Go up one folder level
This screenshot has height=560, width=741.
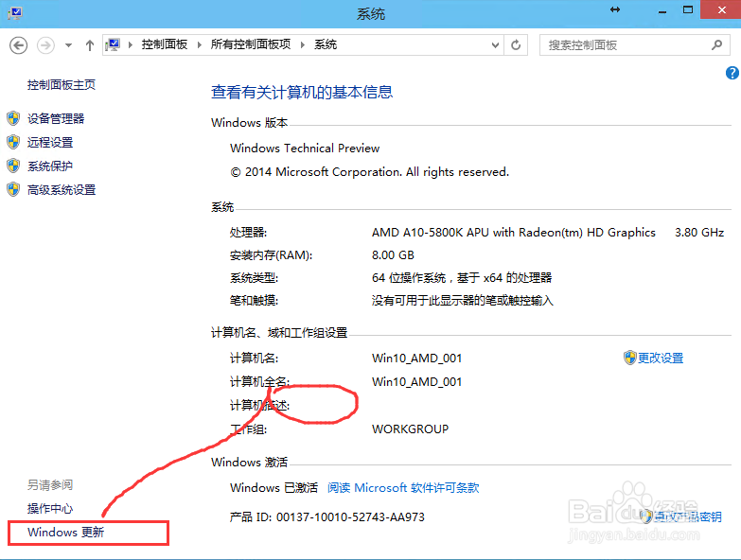(x=90, y=45)
